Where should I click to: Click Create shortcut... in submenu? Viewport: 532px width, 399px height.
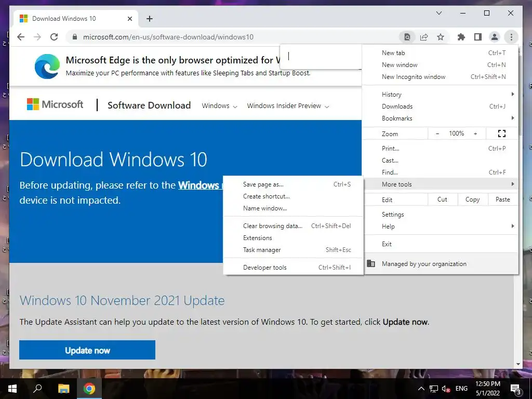(x=293, y=196)
